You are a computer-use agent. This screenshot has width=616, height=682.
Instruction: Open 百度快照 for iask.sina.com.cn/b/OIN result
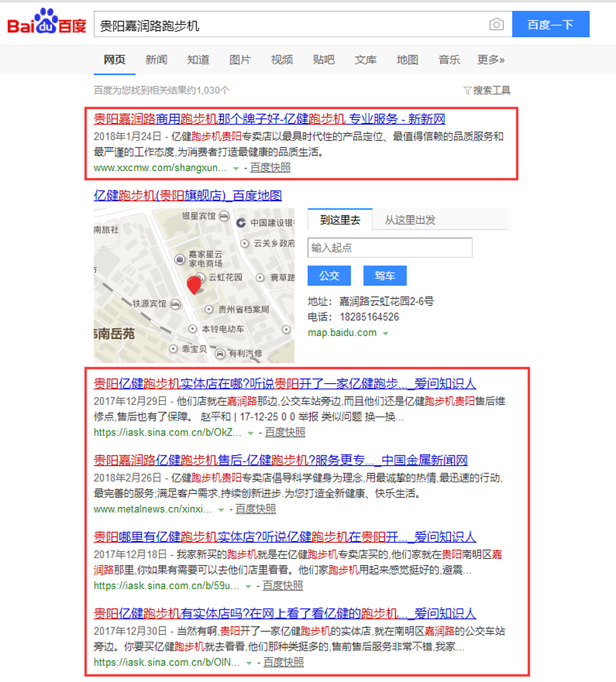point(284,662)
